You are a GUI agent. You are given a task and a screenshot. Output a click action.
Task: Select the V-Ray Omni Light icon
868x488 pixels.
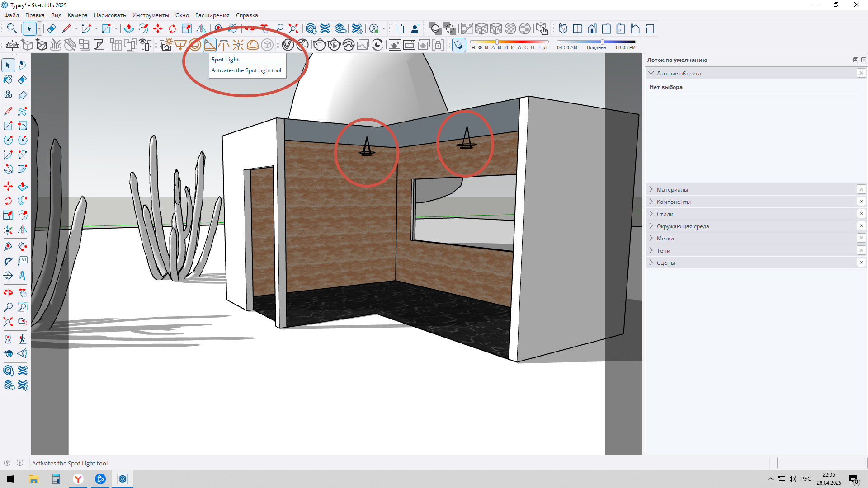[238, 45]
